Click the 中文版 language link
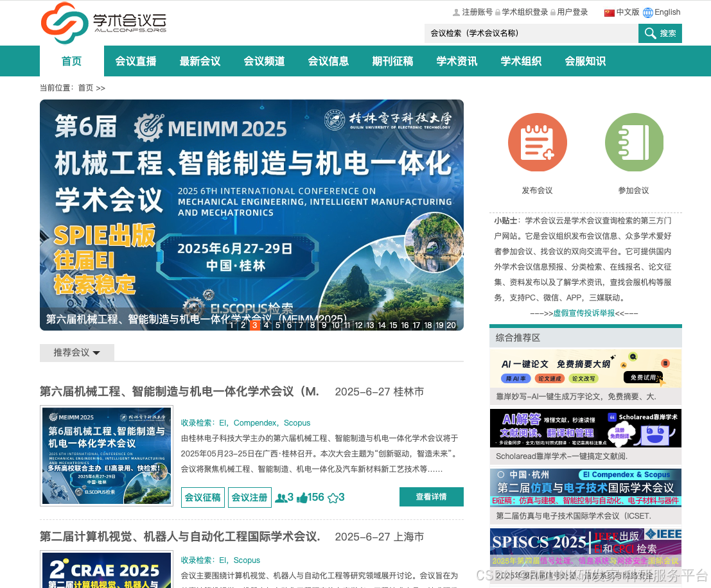The width and height of the screenshot is (711, 588). 628,12
